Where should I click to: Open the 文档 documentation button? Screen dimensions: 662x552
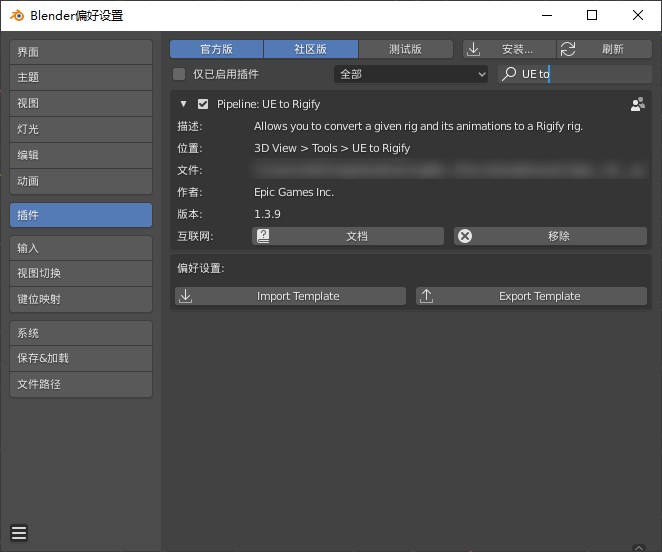click(348, 236)
